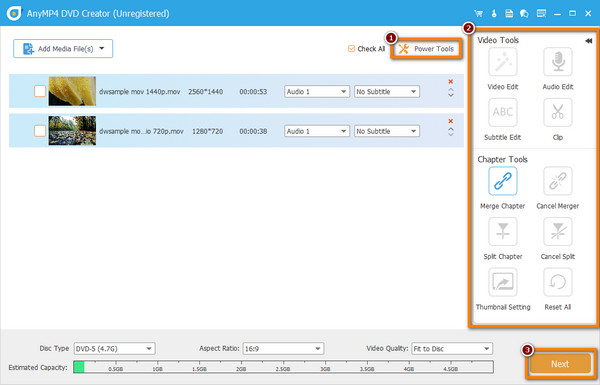Open Audio 1 dropdown for 1440p.mov
The height and width of the screenshot is (385, 600).
click(x=317, y=91)
